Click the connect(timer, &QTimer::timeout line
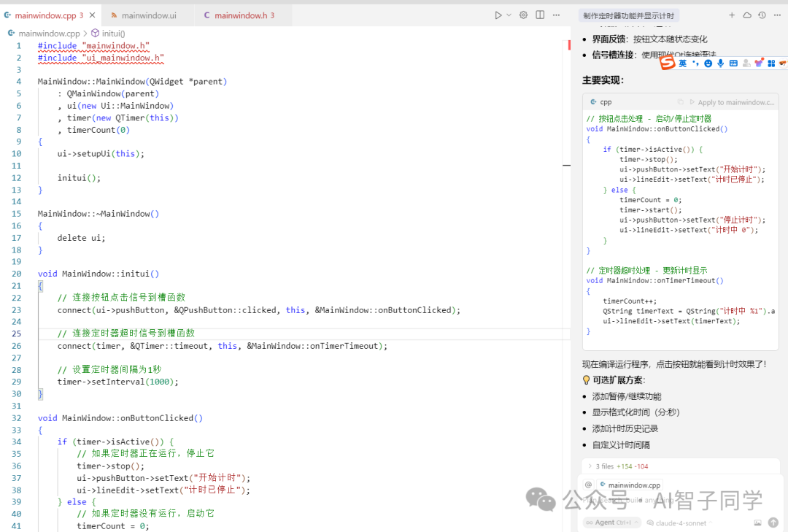This screenshot has height=532, width=788. pos(222,346)
